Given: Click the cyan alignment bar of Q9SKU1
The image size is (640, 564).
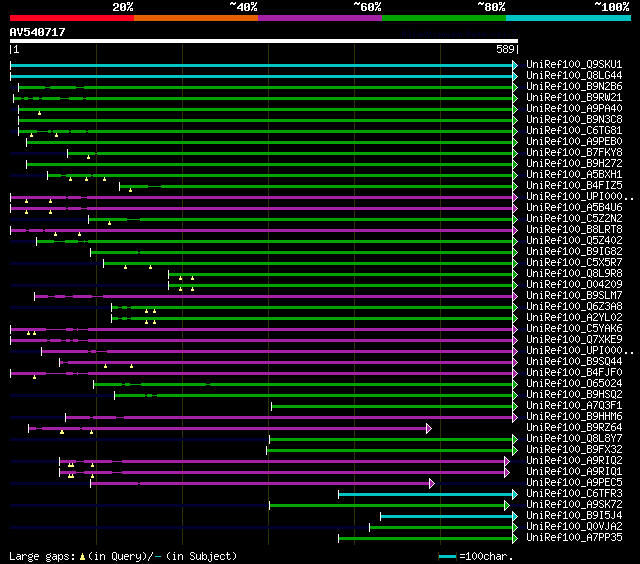Looking at the screenshot, I should pos(262,65).
